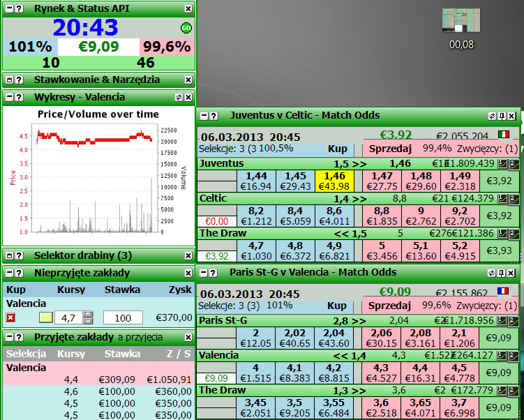Back Valencia at odds 4,2
524x420 pixels.
(x=334, y=373)
